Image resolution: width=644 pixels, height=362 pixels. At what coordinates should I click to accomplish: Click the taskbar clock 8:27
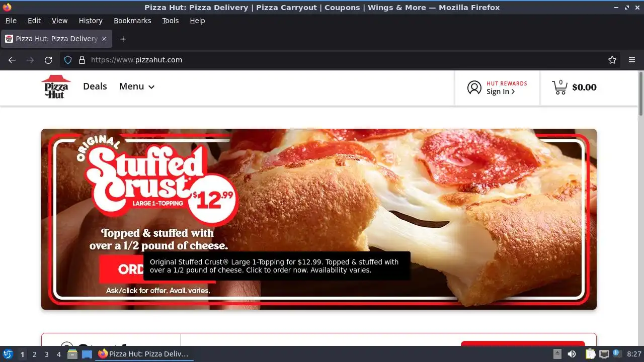click(x=634, y=354)
